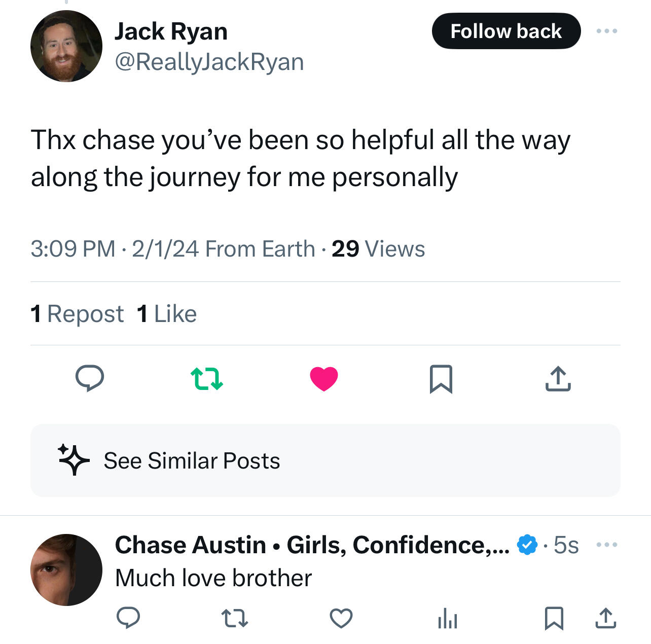
Task: Reply to Chase Austin's comment
Action: (x=128, y=618)
